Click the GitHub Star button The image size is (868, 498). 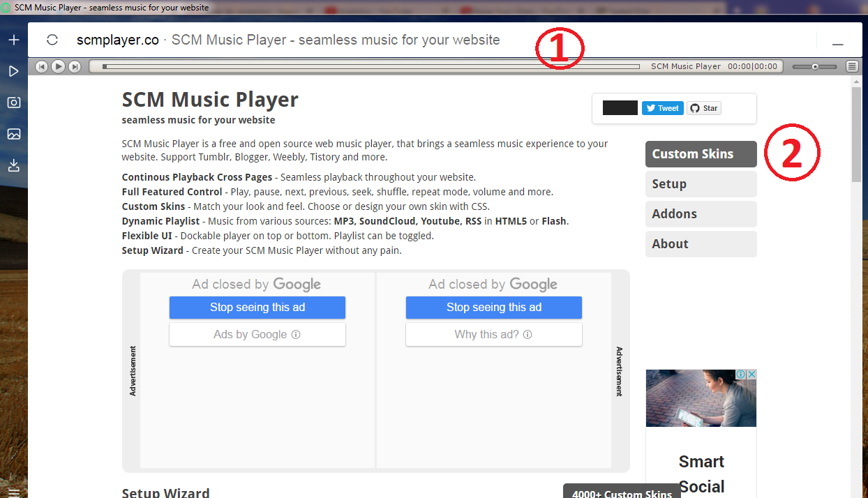pos(704,108)
